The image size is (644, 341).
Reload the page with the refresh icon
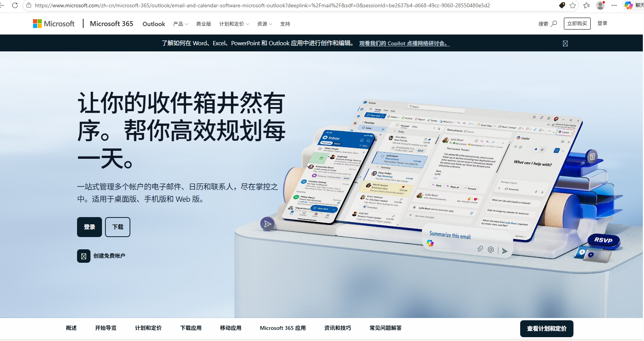coord(15,5)
